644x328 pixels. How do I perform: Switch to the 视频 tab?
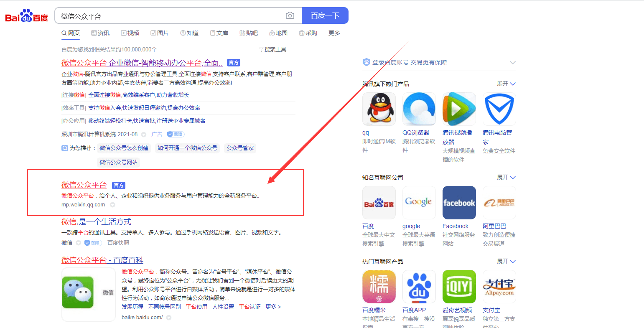(130, 33)
